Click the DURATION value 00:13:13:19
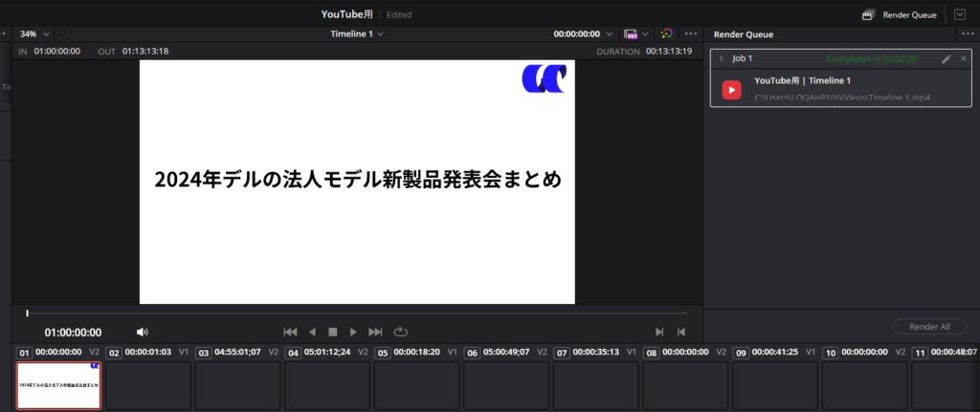 click(x=669, y=52)
